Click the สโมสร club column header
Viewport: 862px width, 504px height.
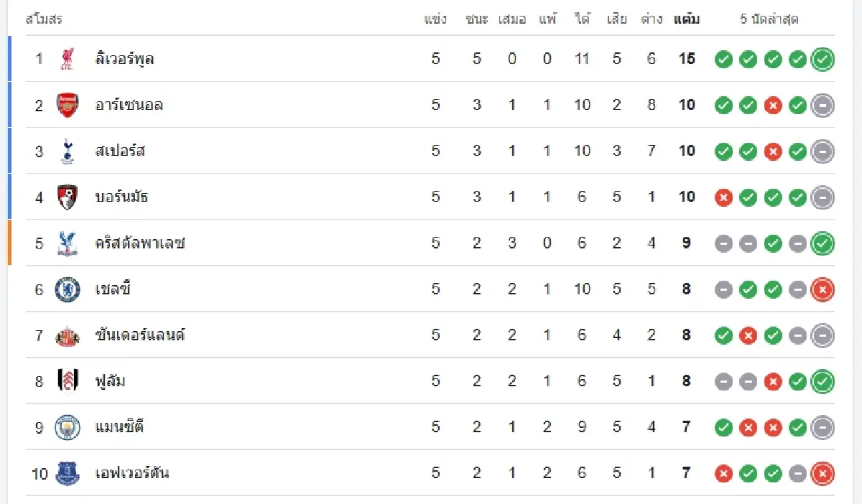click(44, 19)
